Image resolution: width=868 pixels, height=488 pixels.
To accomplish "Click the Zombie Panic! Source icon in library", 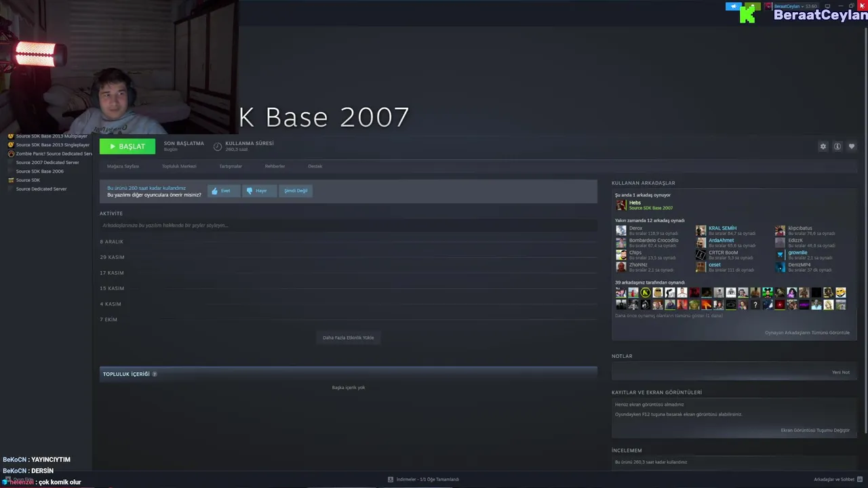I will coord(10,154).
